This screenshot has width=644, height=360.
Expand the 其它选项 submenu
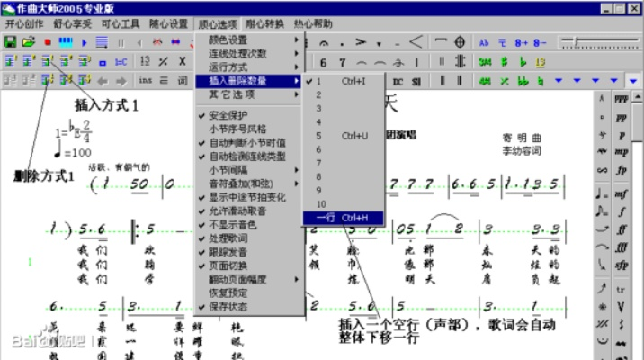click(249, 94)
